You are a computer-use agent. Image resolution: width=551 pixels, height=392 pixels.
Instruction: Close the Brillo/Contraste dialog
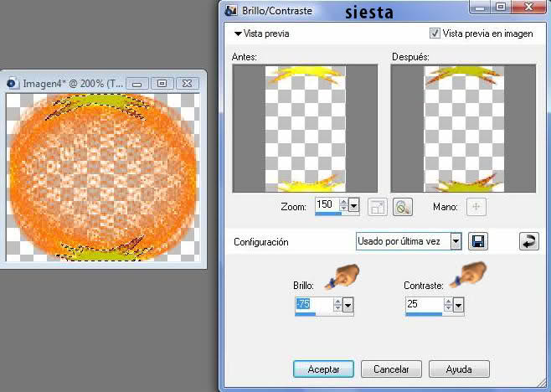(x=529, y=7)
